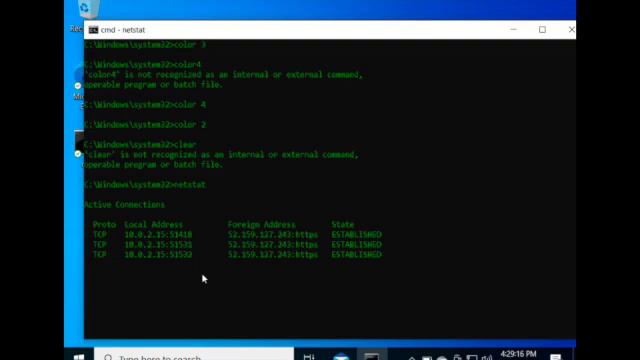Click the 'color4' command line
640x360 pixels.
point(142,64)
